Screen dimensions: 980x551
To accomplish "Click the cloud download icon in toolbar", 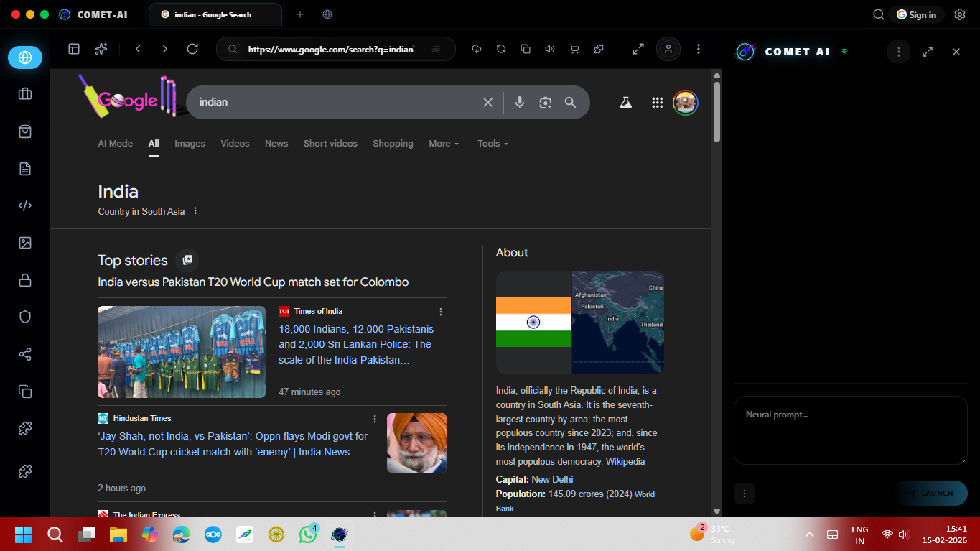I will tap(476, 49).
